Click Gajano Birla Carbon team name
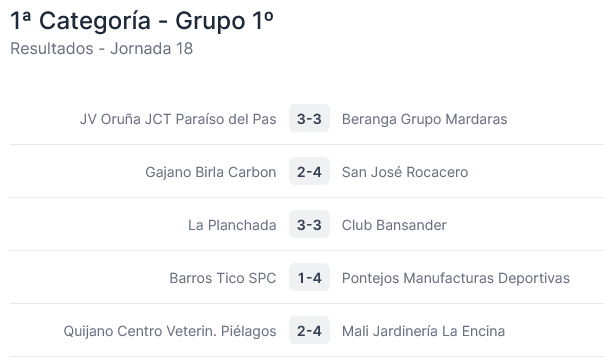 tap(211, 172)
